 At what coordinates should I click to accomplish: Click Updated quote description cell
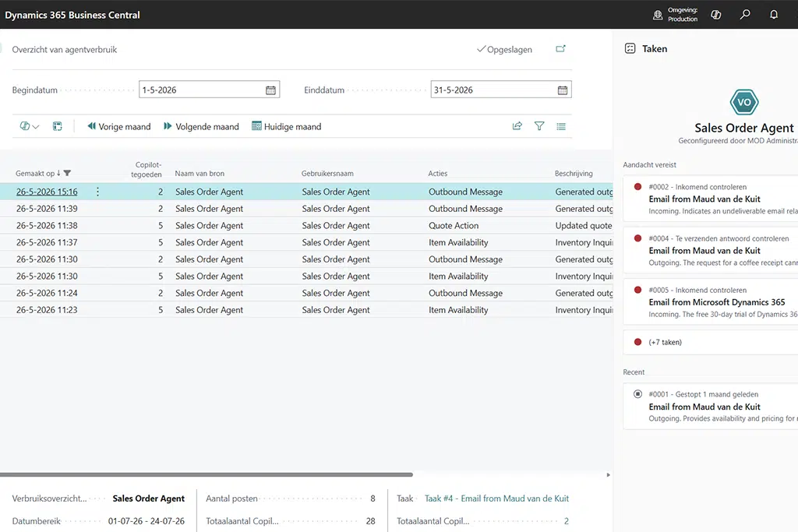coord(584,225)
